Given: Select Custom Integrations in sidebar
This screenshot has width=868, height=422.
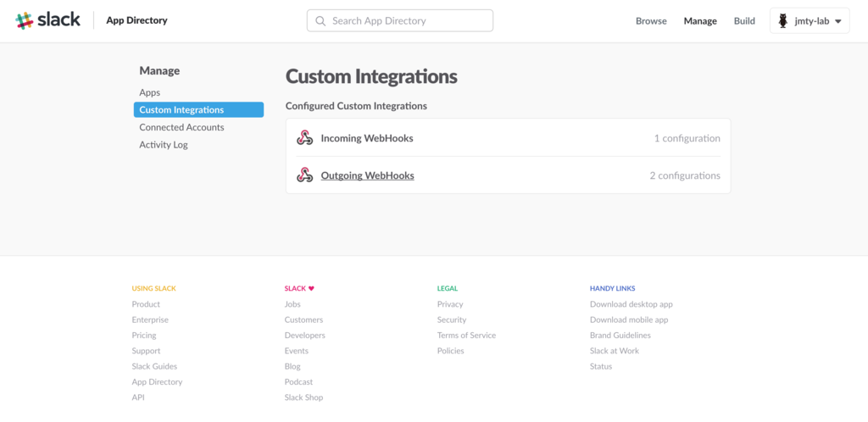Looking at the screenshot, I should tap(198, 109).
